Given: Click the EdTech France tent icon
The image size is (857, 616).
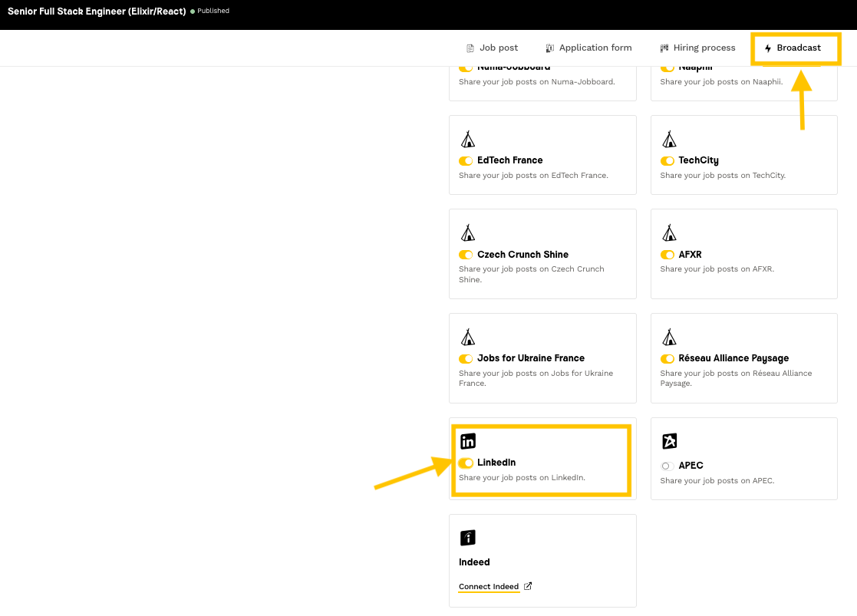Looking at the screenshot, I should (x=467, y=139).
